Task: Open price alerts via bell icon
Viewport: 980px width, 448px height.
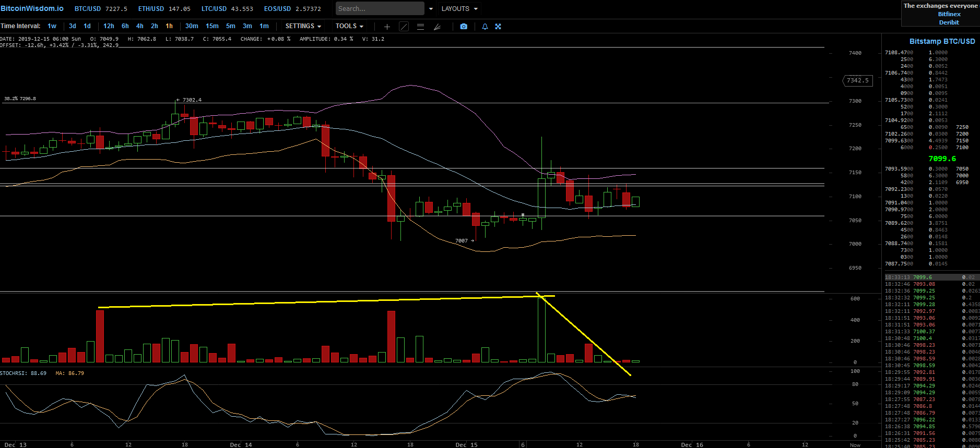Action: 485,27
